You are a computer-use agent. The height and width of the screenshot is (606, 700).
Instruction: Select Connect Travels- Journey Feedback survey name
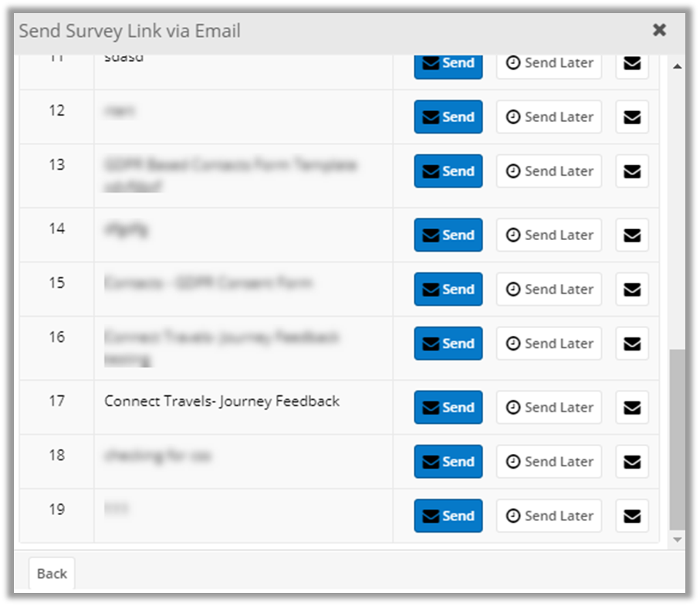[221, 401]
